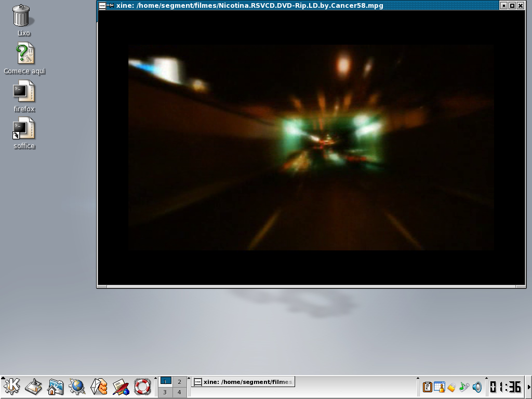Click the hide-panel arrow at taskbar's right edge

click(529, 387)
